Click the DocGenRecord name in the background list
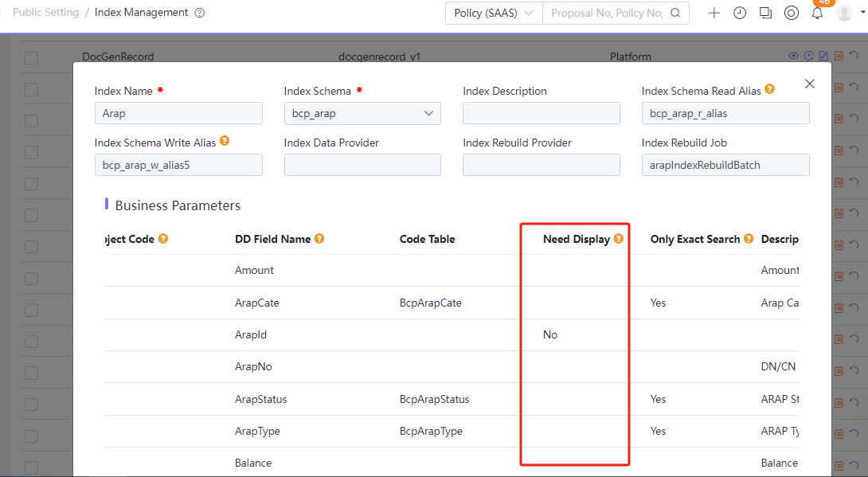The image size is (868, 477). tap(118, 57)
